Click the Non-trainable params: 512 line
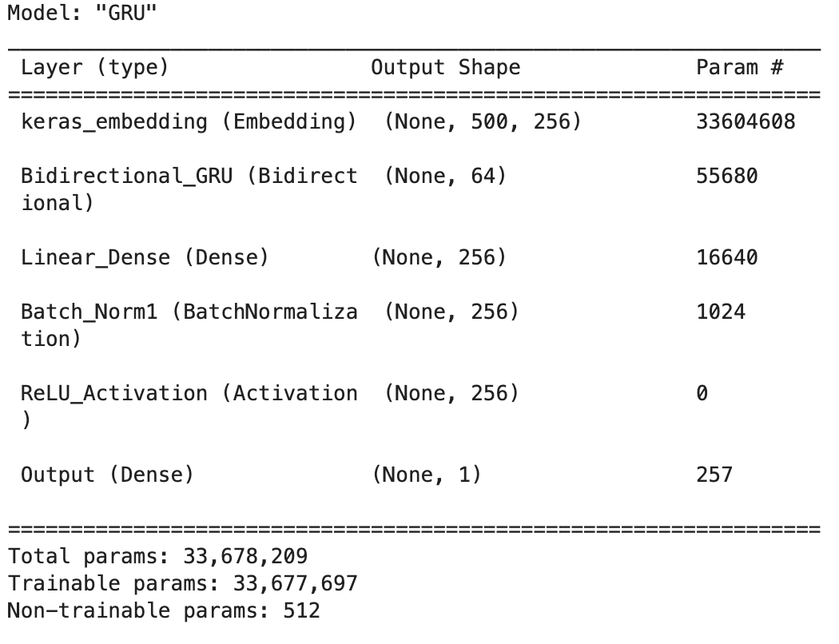This screenshot has height=644, width=839. [164, 610]
